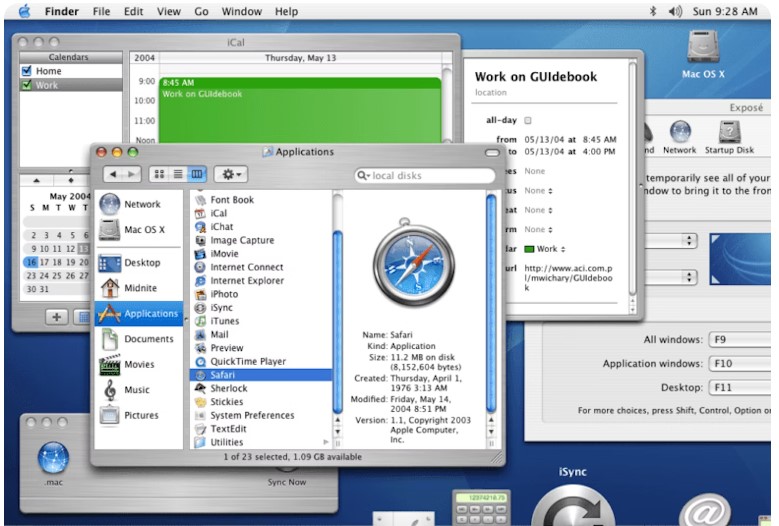Open the Help menu
The image size is (779, 526).
pyautogui.click(x=287, y=11)
